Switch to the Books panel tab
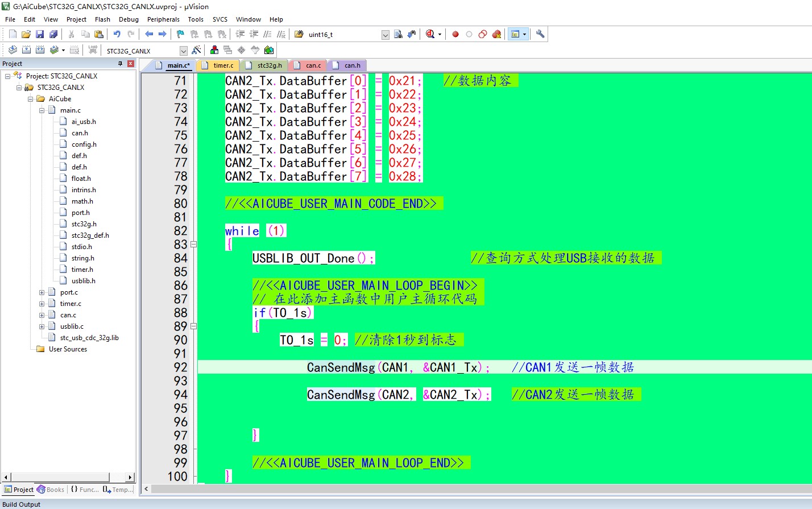 51,490
